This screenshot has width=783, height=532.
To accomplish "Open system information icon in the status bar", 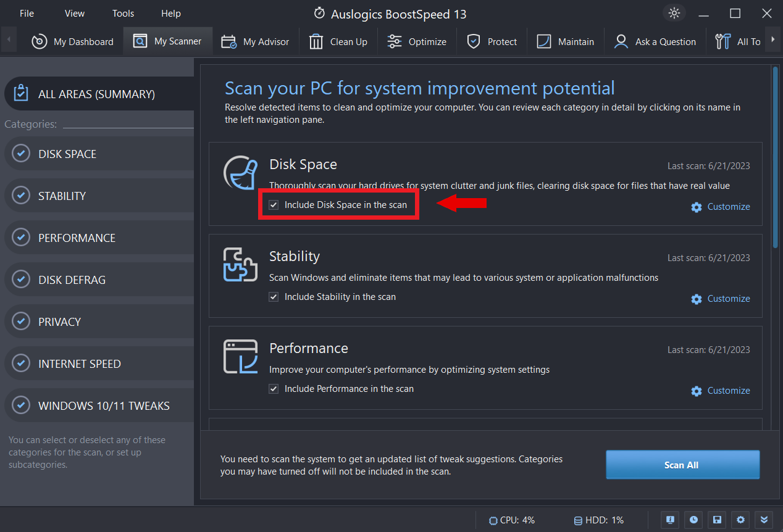I will pyautogui.click(x=670, y=520).
